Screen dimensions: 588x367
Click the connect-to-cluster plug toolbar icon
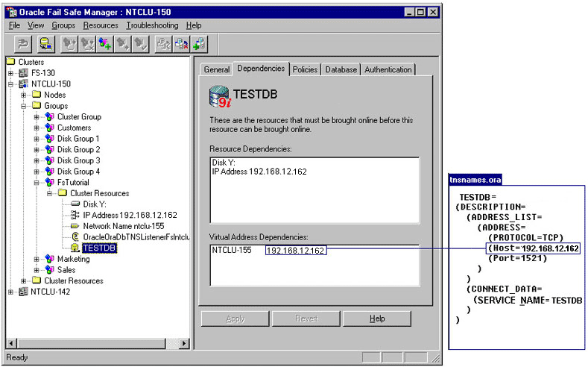tap(23, 44)
